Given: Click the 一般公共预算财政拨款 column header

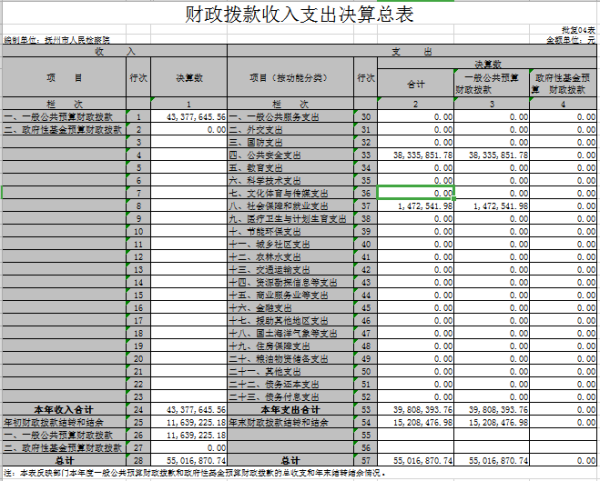Looking at the screenshot, I should [x=492, y=84].
